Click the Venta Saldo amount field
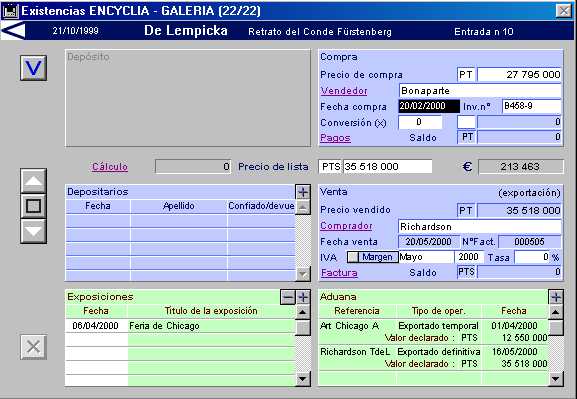 pos(519,272)
